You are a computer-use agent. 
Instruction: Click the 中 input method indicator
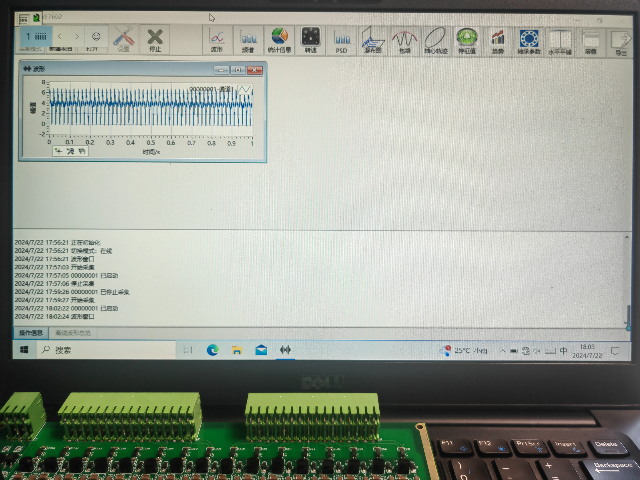[563, 351]
